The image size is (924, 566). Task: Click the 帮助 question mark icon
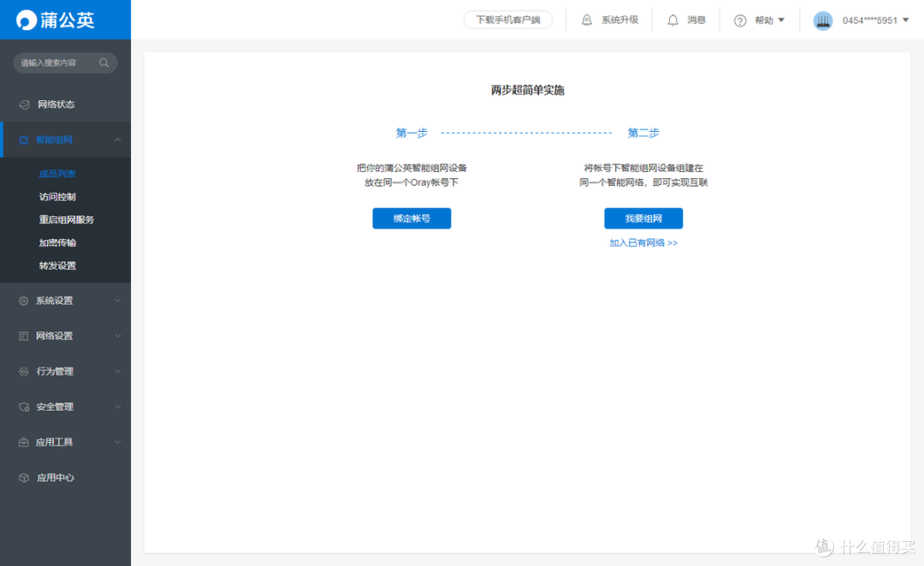[x=740, y=21]
